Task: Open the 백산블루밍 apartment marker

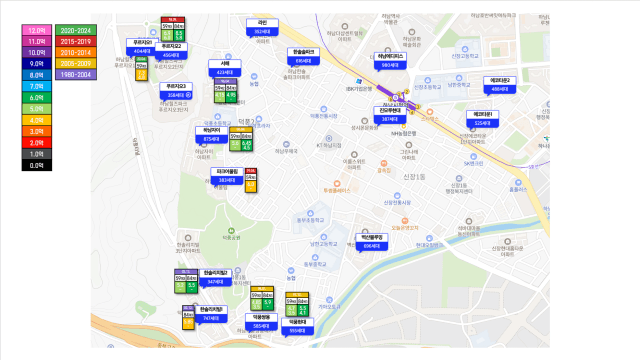Action: pos(371,242)
